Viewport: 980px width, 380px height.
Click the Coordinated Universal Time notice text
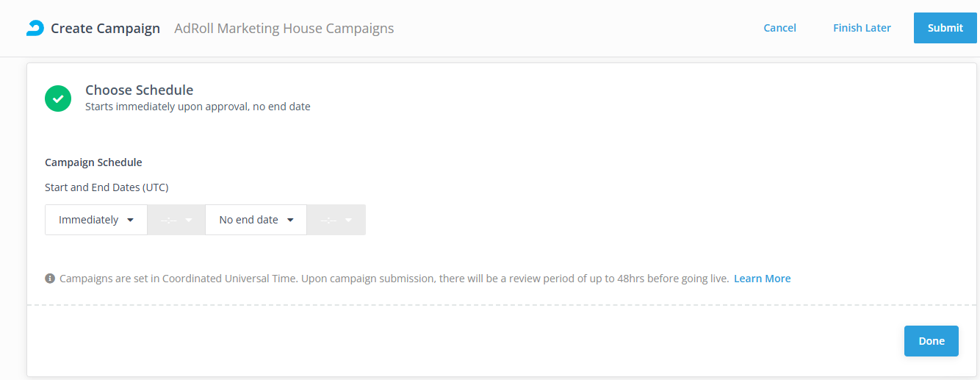394,279
